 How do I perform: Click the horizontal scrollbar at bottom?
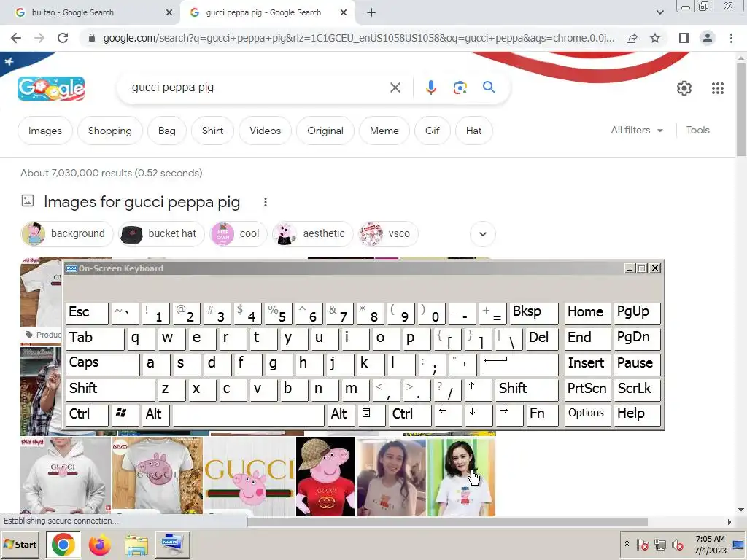point(447,522)
